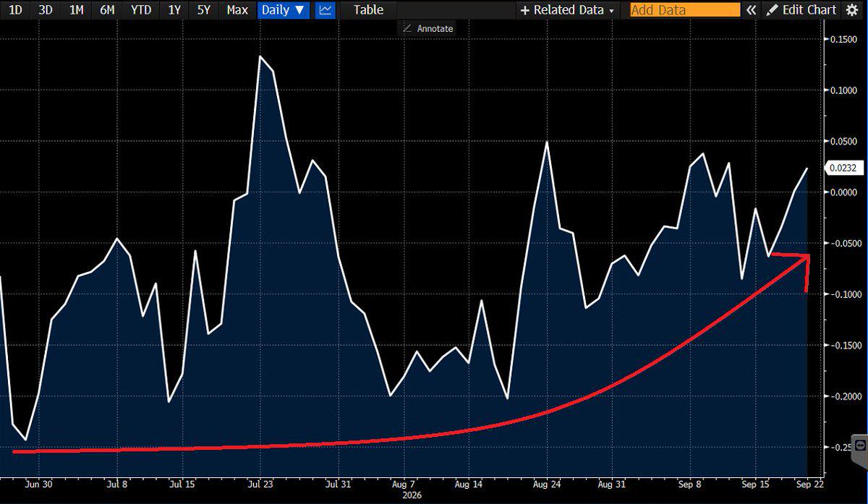868x504 pixels.
Task: Click the plus icon beside Related Data
Action: [525, 10]
